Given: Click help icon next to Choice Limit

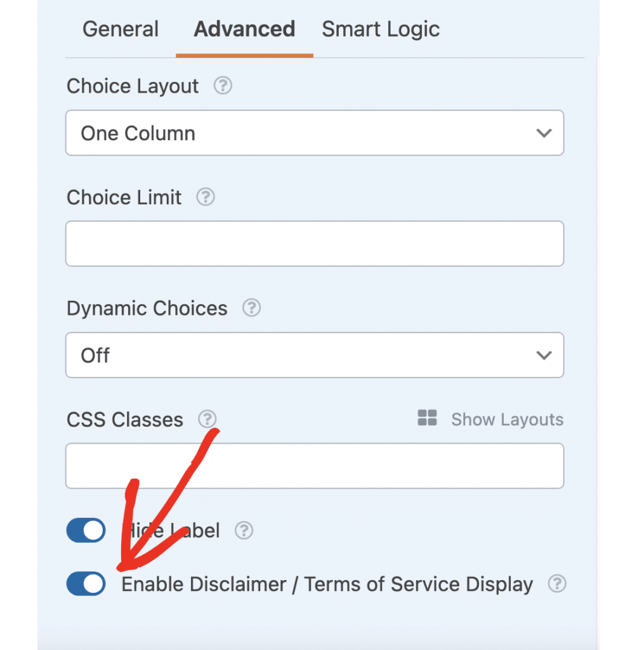Looking at the screenshot, I should [206, 197].
